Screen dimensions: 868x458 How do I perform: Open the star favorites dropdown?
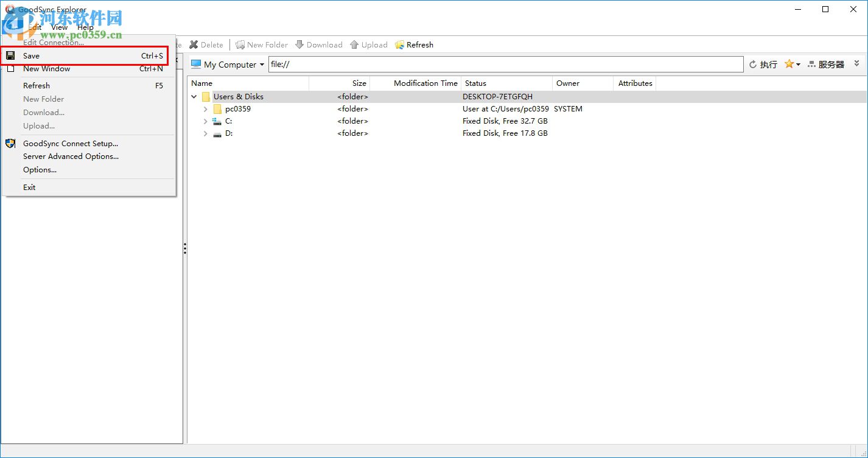(x=793, y=65)
